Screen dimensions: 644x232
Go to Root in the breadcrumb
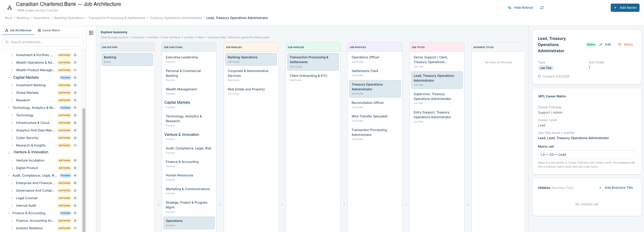[x=9, y=18]
